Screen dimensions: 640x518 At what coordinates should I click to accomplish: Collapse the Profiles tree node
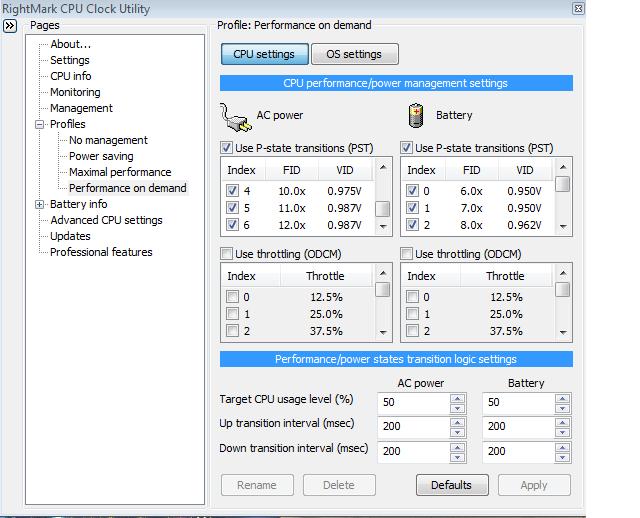(x=40, y=124)
